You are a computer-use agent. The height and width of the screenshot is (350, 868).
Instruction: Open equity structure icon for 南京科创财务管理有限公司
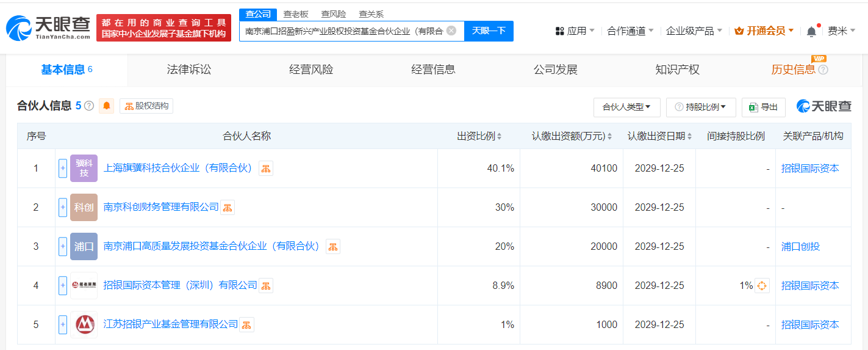point(227,208)
